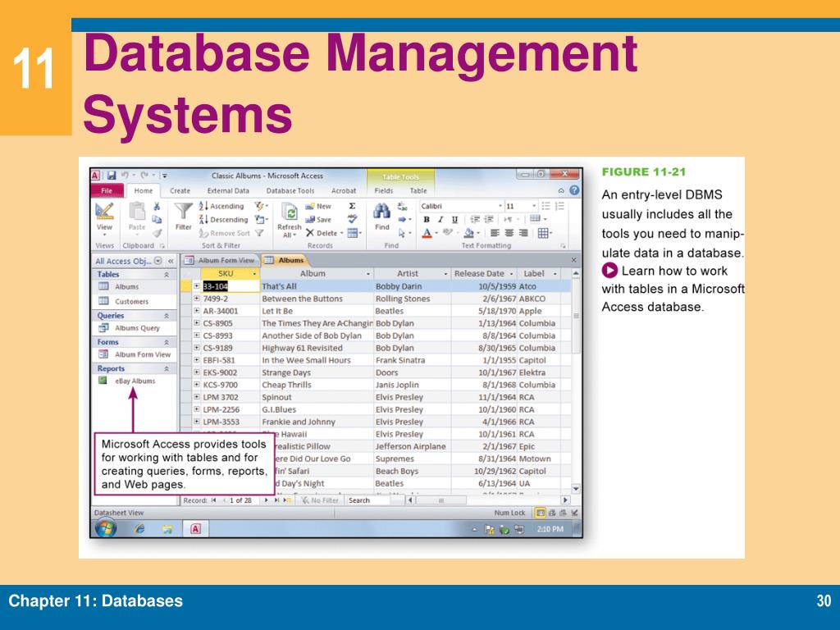Viewport: 840px width, 630px height.
Task: Click the cell containing 'Rolling Stones'
Action: [x=412, y=299]
